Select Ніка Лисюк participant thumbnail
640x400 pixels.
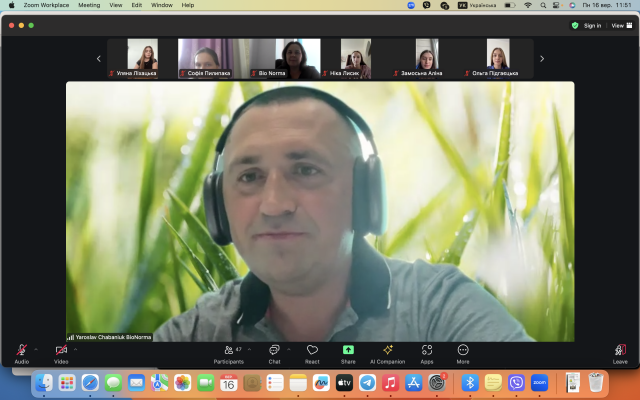click(356, 58)
